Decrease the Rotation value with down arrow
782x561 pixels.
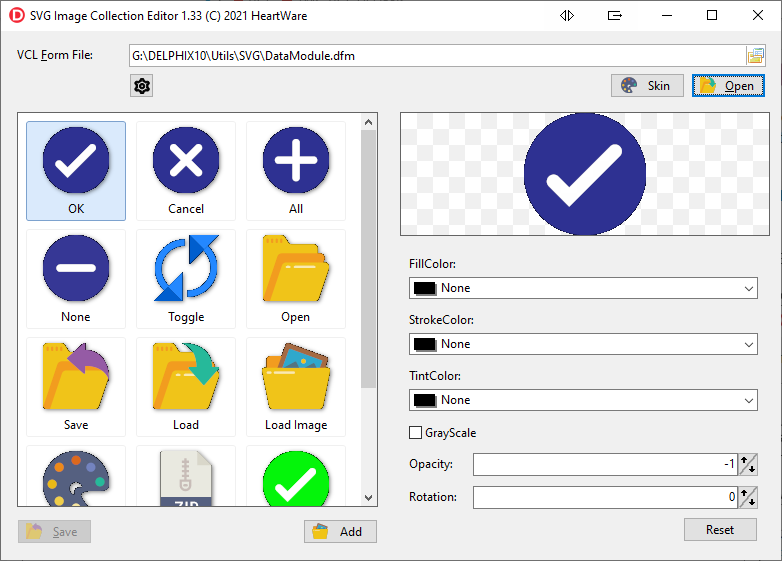click(749, 502)
